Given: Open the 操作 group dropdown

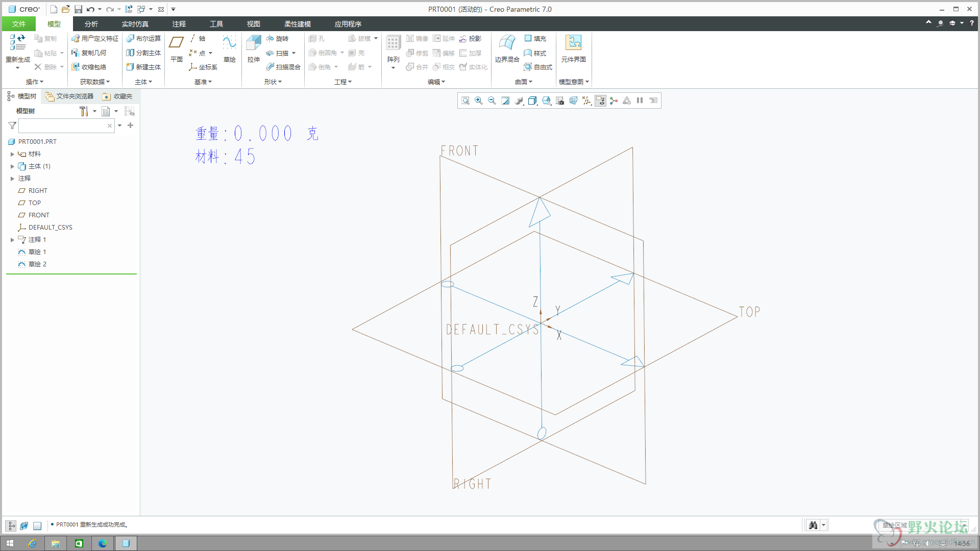Looking at the screenshot, I should (35, 82).
